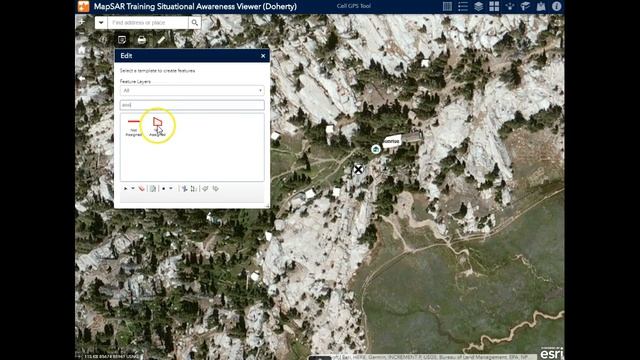This screenshot has width=640, height=360.
Task: Click the Find address or place field
Action: 148,23
